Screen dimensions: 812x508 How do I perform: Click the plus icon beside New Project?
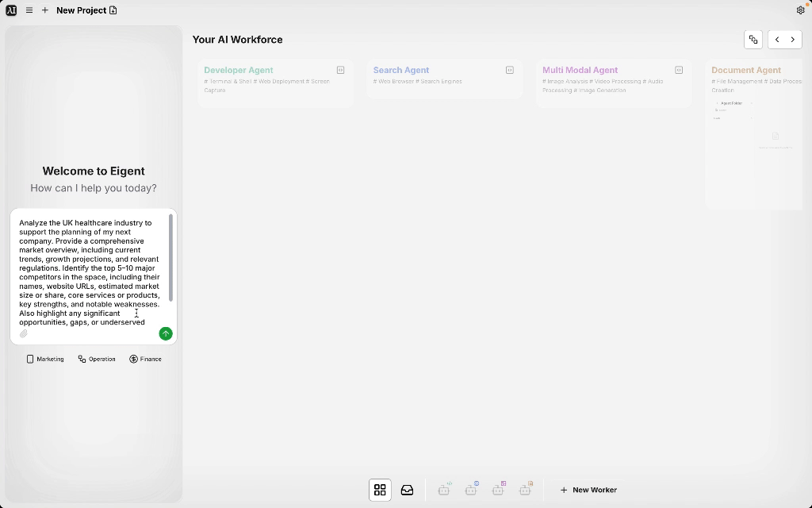[45, 10]
